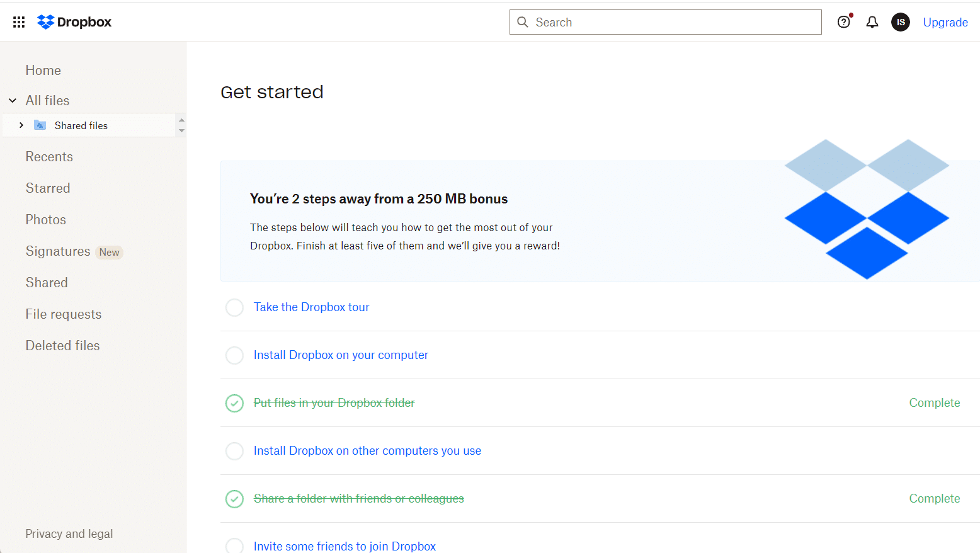Click the circle beside Install Dropbox on your computer
Image resolution: width=980 pixels, height=553 pixels.
234,355
